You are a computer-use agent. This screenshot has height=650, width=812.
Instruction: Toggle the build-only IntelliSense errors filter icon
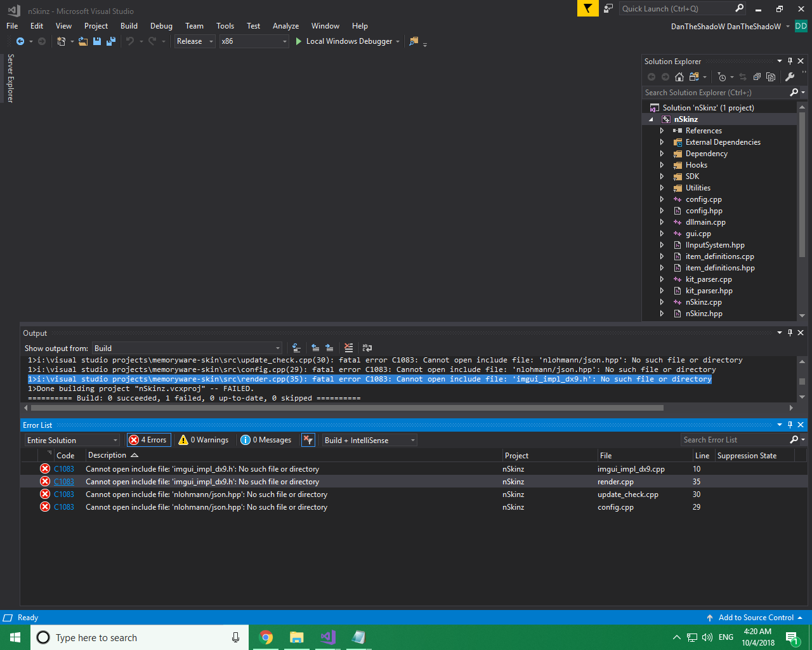pyautogui.click(x=308, y=440)
